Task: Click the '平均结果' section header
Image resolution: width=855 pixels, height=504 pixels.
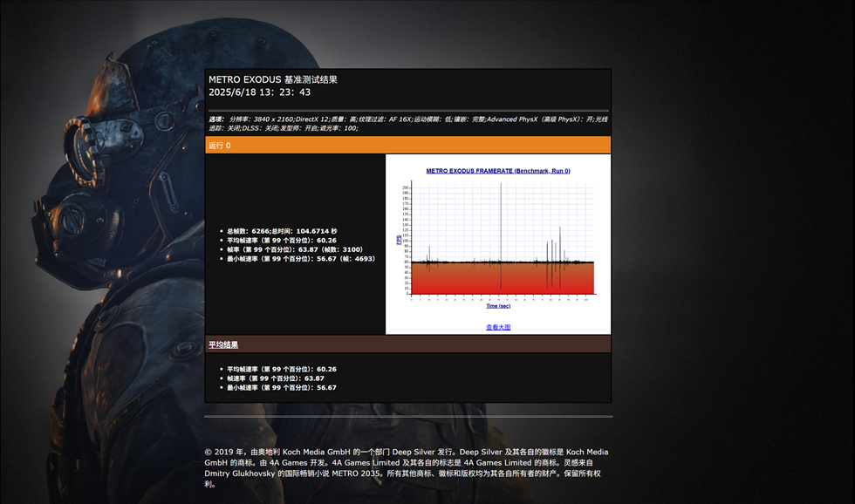Action: [x=223, y=344]
